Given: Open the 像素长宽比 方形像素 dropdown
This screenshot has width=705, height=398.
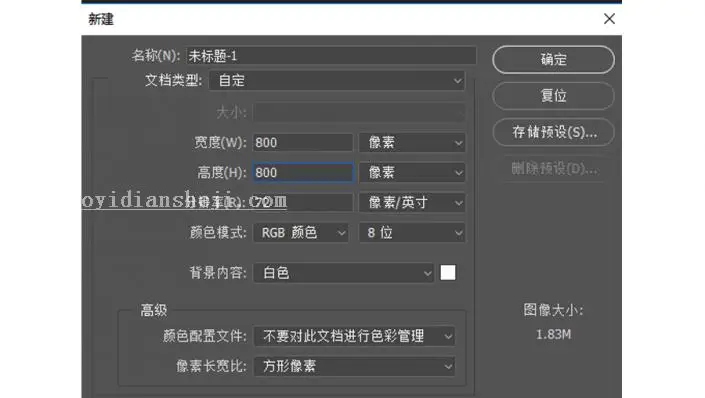Looking at the screenshot, I should (x=354, y=366).
